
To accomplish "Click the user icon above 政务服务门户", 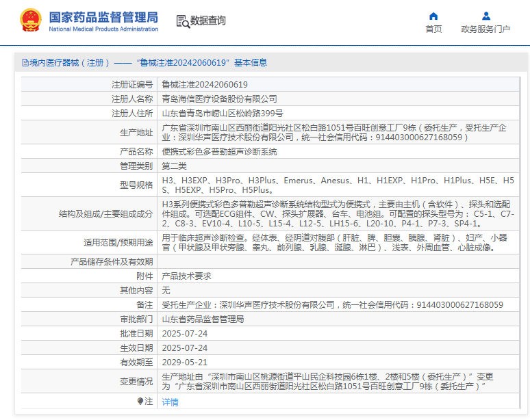I will coord(485,16).
